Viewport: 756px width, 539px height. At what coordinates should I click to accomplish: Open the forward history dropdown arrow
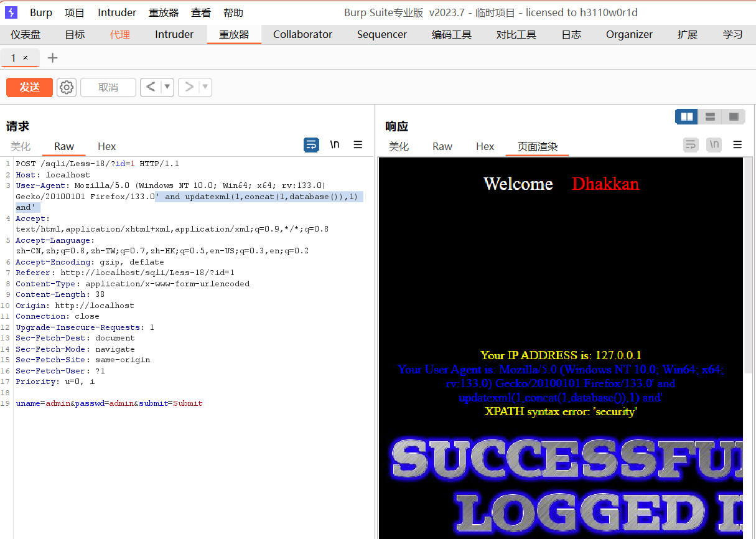point(205,87)
